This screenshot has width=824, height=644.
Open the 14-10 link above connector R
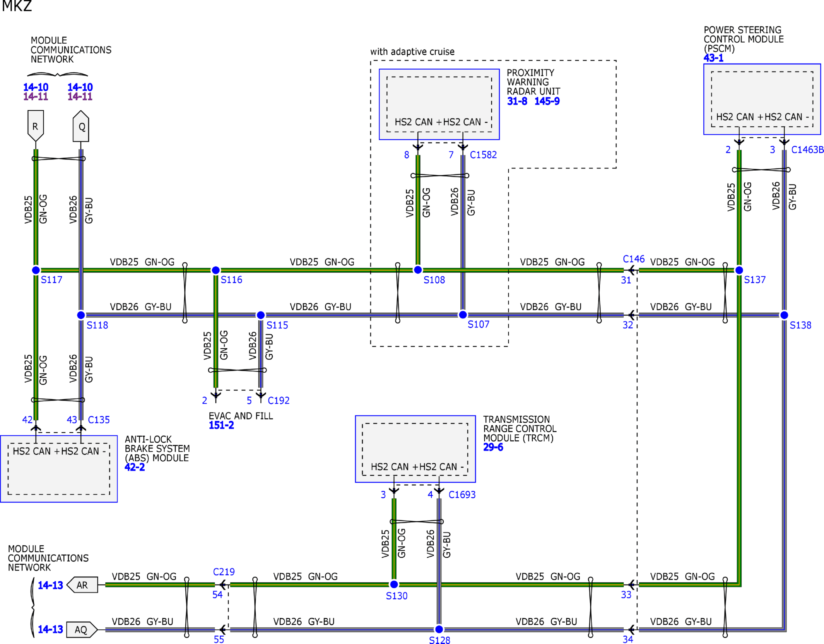click(36, 87)
